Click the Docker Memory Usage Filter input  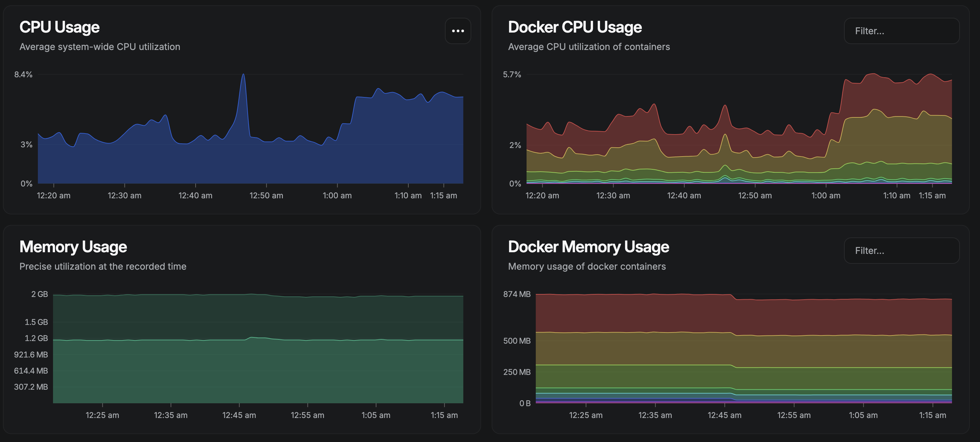coord(901,251)
